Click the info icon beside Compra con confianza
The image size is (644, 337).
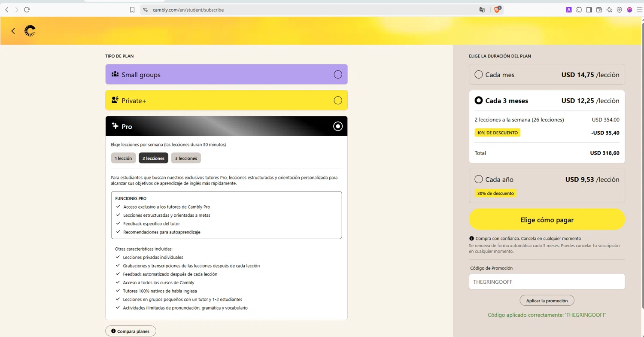tap(471, 238)
